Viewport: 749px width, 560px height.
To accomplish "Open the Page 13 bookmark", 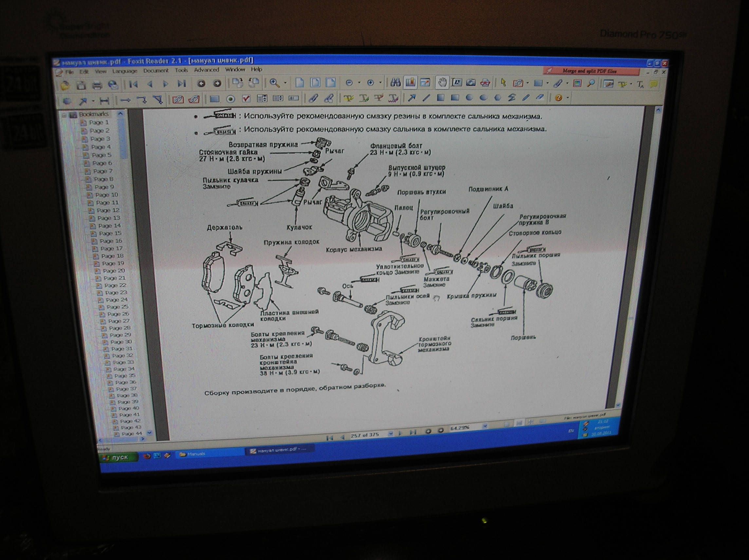I will pos(108,218).
